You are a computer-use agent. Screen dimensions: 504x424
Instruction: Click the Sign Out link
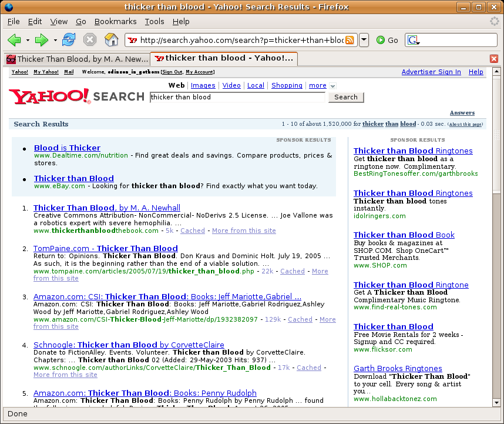(172, 72)
